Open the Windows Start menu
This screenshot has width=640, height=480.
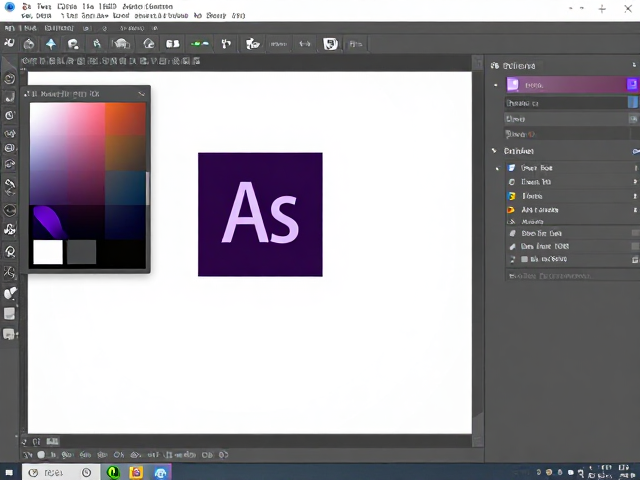(9, 472)
